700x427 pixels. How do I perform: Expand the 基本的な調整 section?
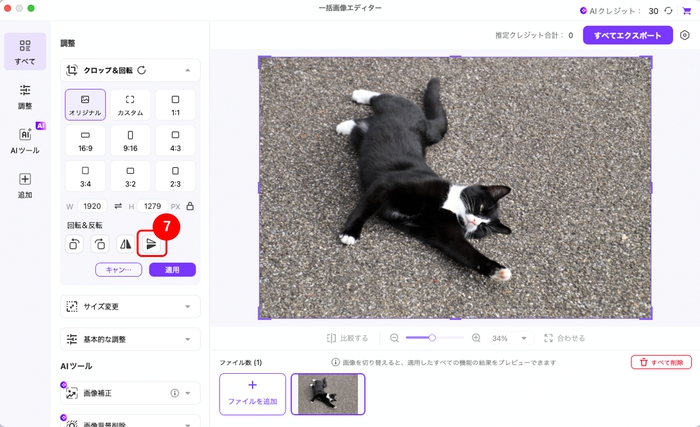pos(130,339)
